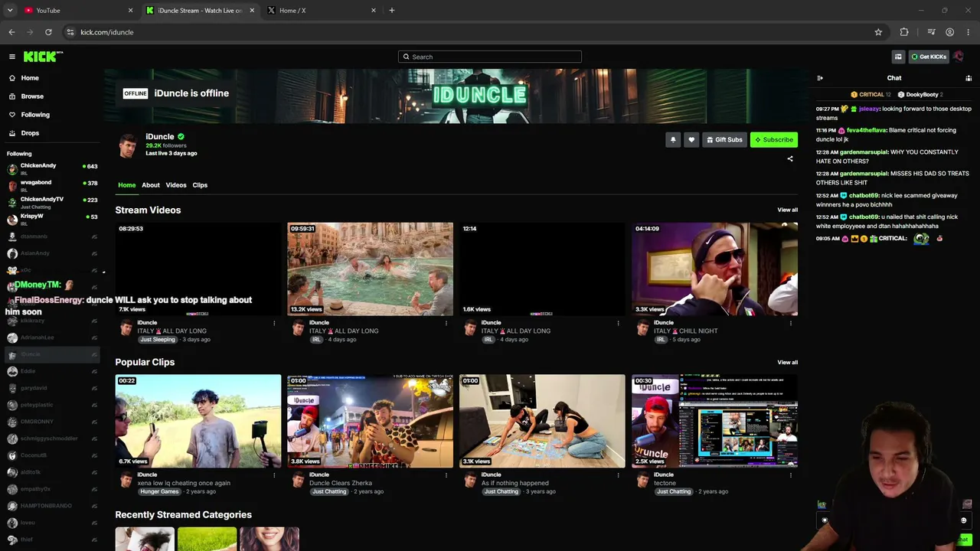The width and height of the screenshot is (980, 551).
Task: Click chat user jsleazy's name
Action: (869, 109)
